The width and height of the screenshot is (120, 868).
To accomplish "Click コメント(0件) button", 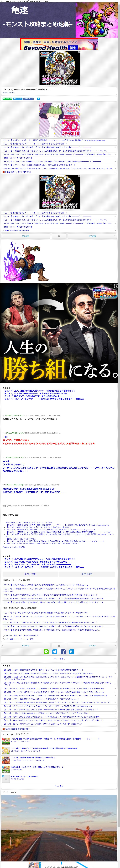I will coord(87,574).
